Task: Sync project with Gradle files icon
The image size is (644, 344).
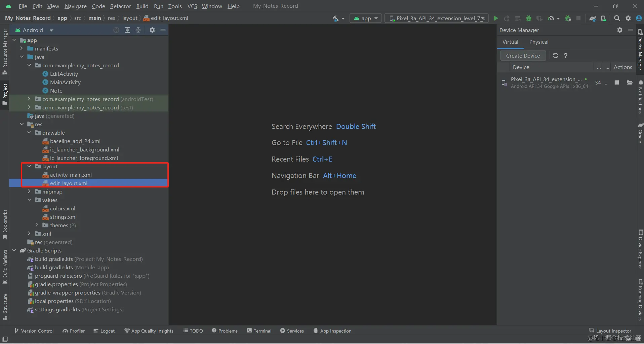Action: coord(593,18)
